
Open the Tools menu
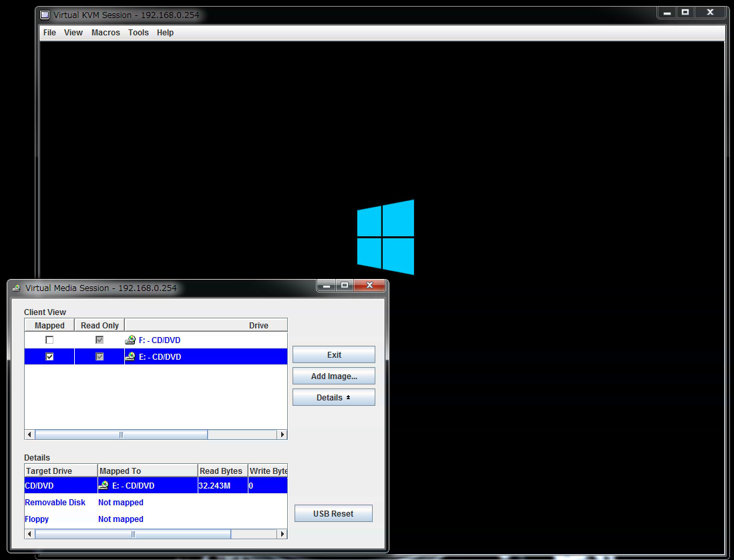point(138,33)
